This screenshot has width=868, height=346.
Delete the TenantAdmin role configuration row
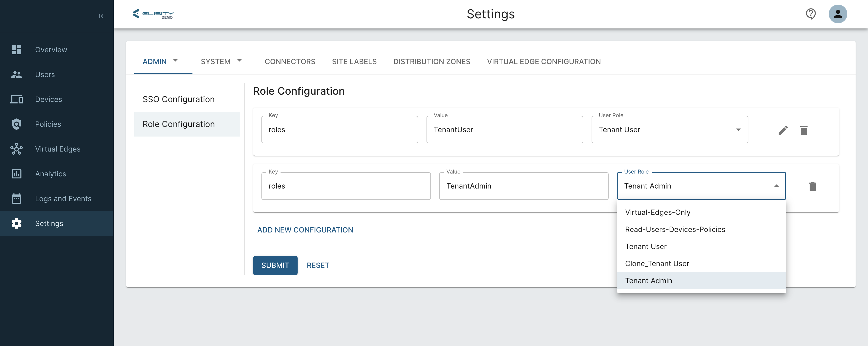point(812,186)
